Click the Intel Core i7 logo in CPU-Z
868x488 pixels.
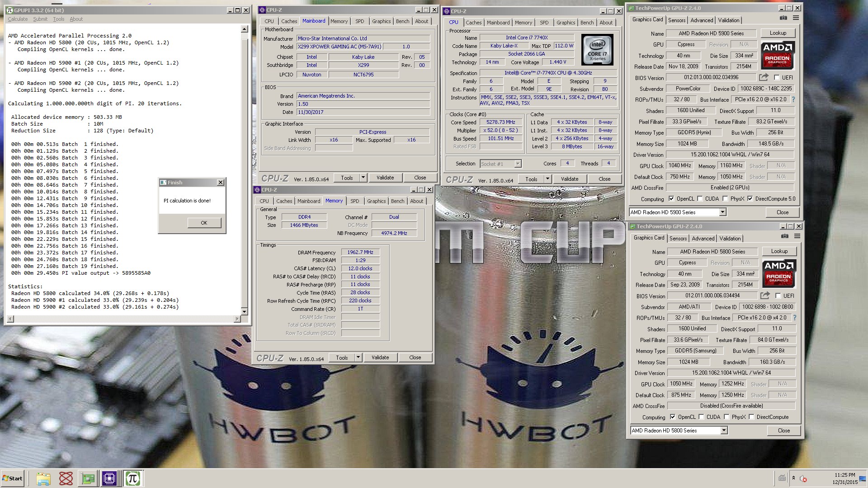tap(597, 50)
